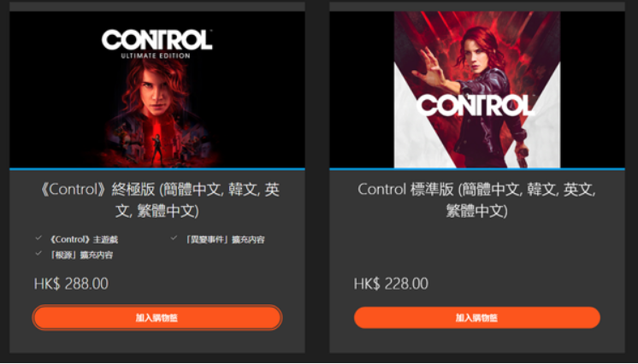The width and height of the screenshot is (638, 364).
Task: Click the 《Control》主遊戲 feature label
Action: point(83,239)
